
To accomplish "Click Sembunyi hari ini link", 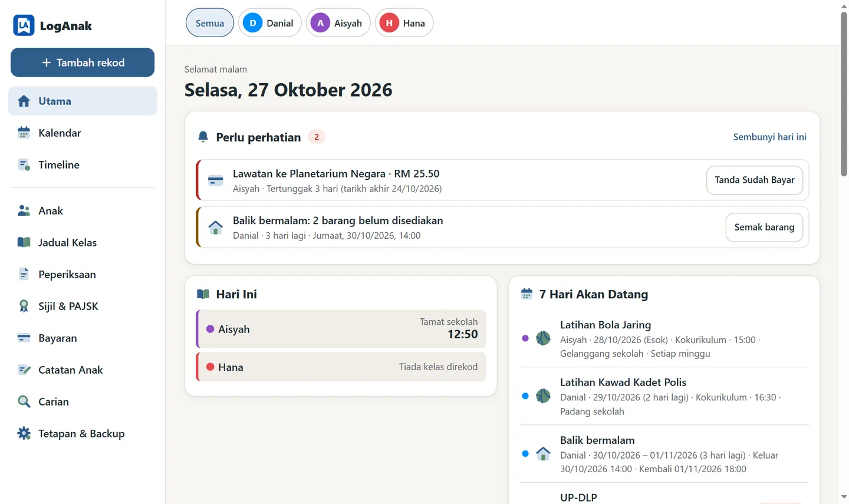I will [x=769, y=137].
